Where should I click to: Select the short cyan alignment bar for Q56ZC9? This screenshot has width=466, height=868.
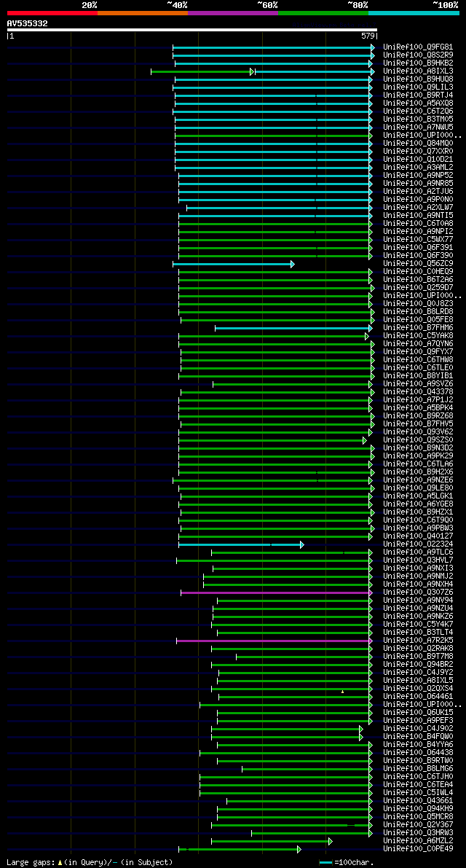click(233, 264)
